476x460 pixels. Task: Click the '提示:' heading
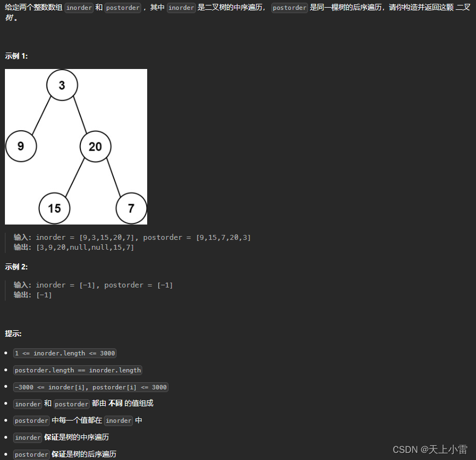click(x=13, y=334)
